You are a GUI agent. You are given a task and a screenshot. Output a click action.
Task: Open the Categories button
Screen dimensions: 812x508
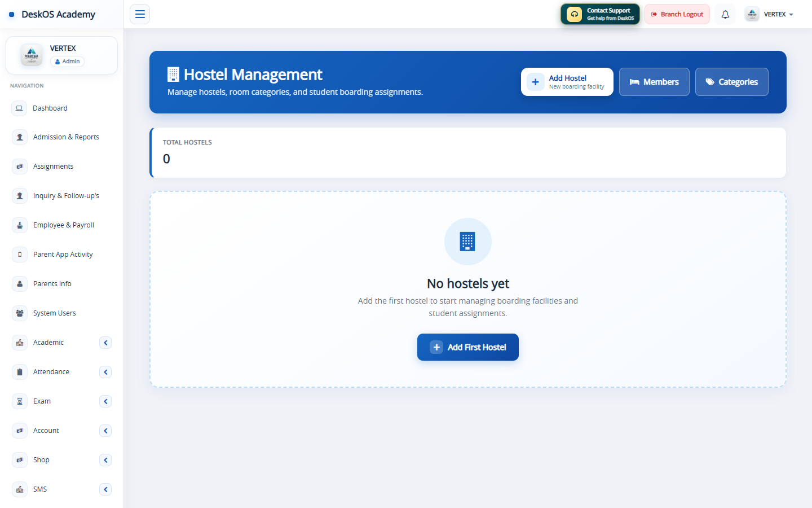[732, 82]
